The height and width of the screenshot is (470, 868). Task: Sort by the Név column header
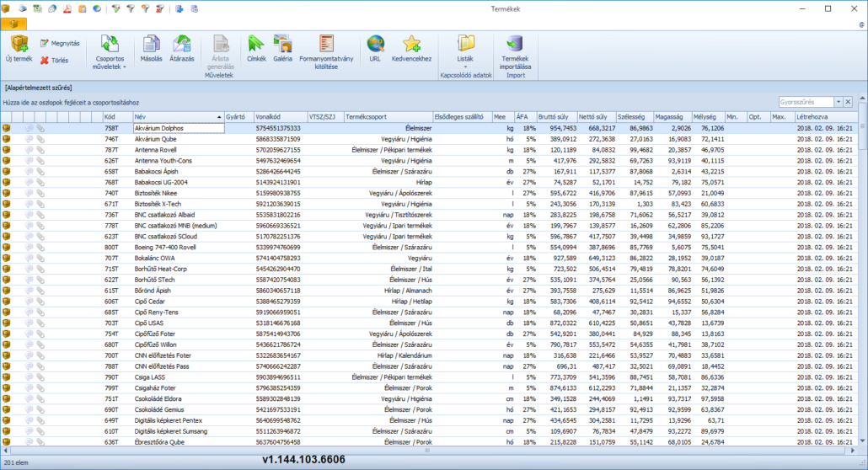pos(178,117)
